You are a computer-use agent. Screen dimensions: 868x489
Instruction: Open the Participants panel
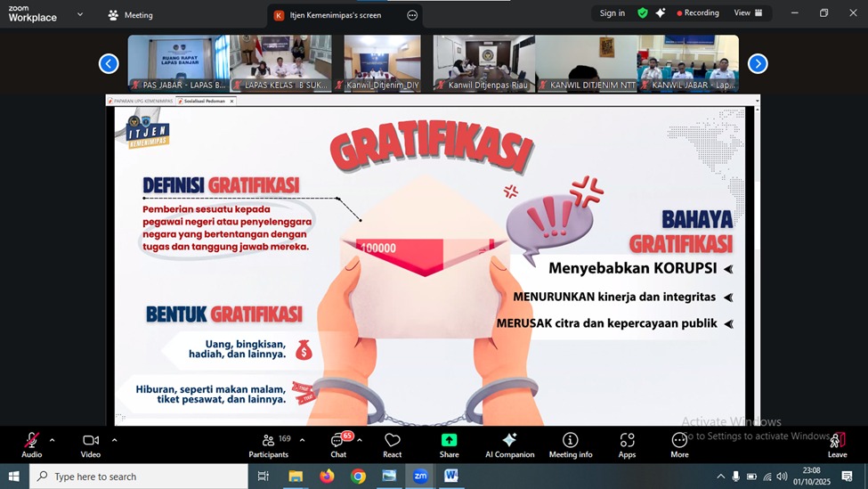point(268,444)
